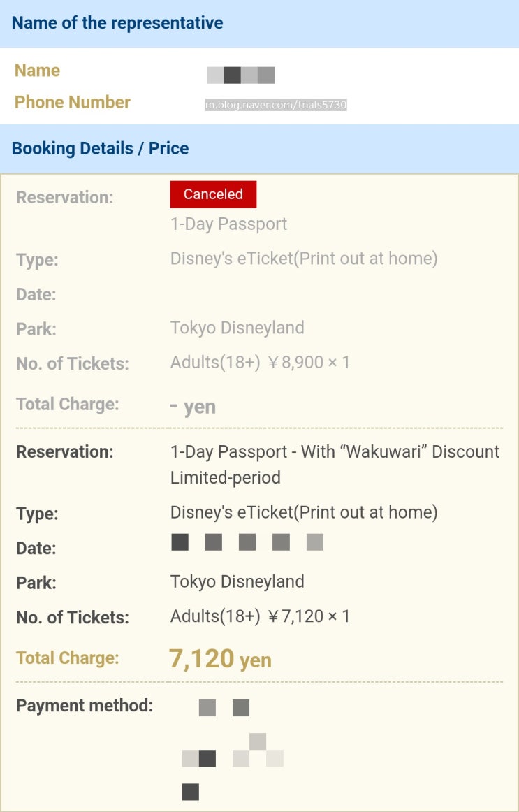Click the red Canceled badge
Screen dimensions: 519x812
tap(213, 194)
